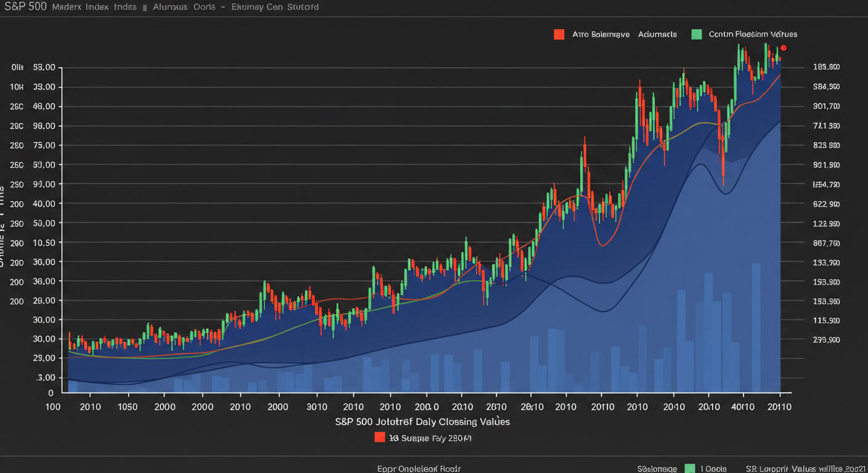The height and width of the screenshot is (473, 868).
Task: Click the "Alumws Oorls" header text
Action: [184, 7]
